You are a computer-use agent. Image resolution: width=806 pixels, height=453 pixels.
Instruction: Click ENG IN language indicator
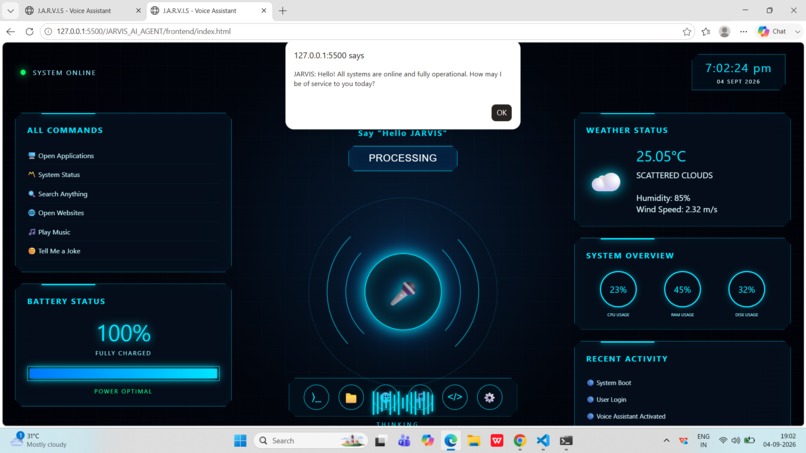pyautogui.click(x=703, y=441)
